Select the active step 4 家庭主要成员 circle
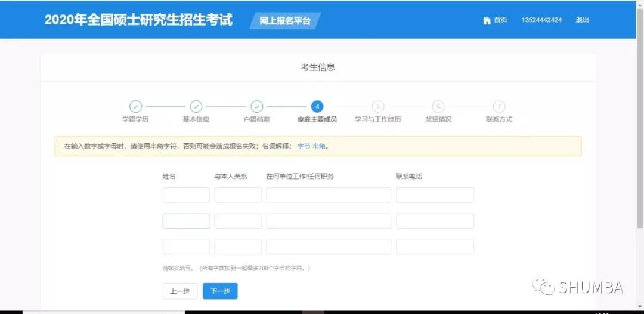The height and width of the screenshot is (314, 644). 317,107
